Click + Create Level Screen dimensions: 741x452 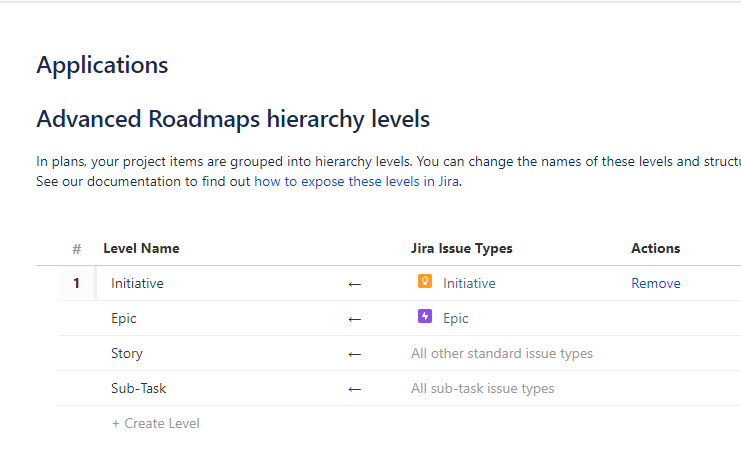click(x=155, y=423)
